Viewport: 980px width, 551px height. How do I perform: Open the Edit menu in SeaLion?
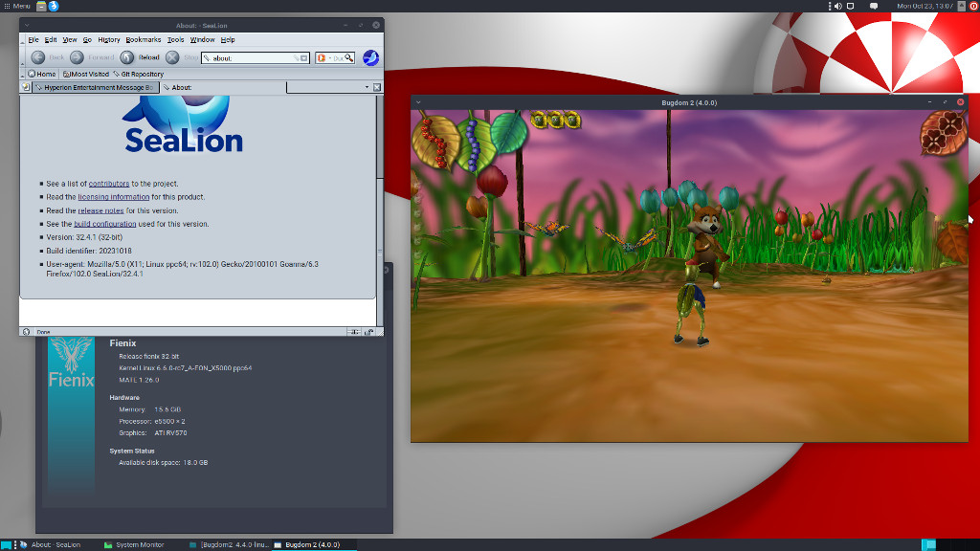pos(51,39)
